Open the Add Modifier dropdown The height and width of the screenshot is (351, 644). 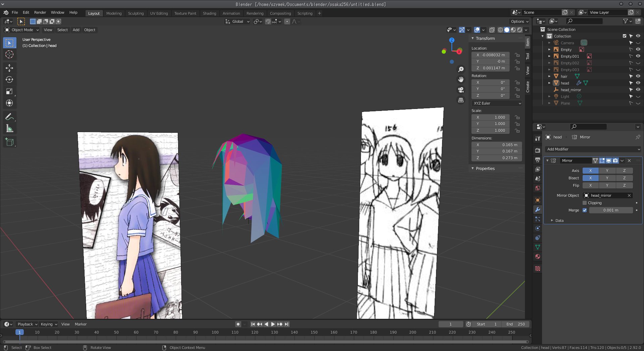[593, 149]
